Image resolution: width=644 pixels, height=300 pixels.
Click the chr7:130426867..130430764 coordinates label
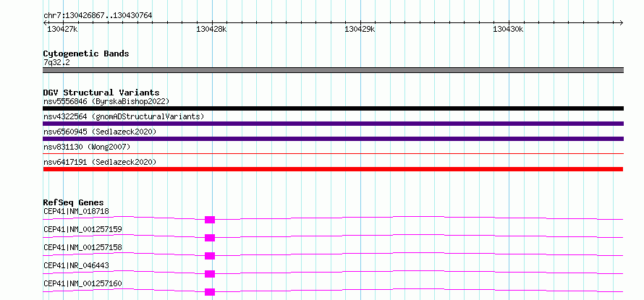pos(98,15)
